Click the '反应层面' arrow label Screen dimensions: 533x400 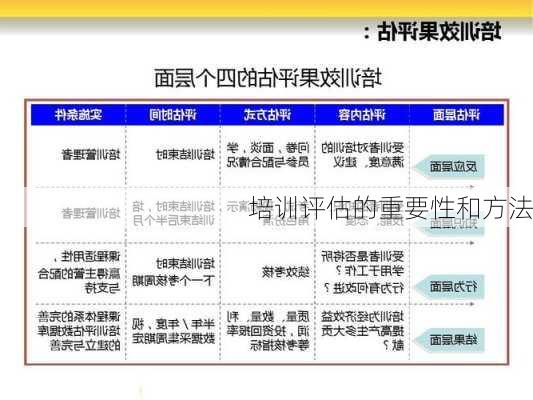tap(449, 167)
